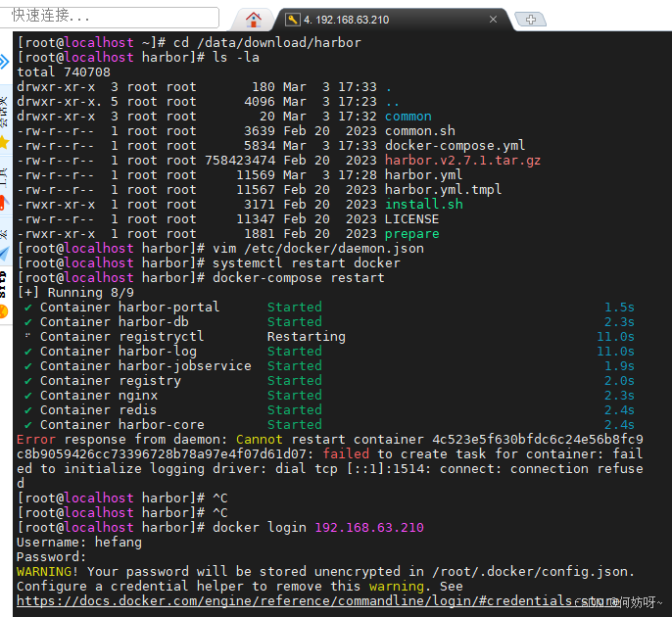Click the 'common' directory name in listing
The image size is (672, 617).
click(408, 117)
